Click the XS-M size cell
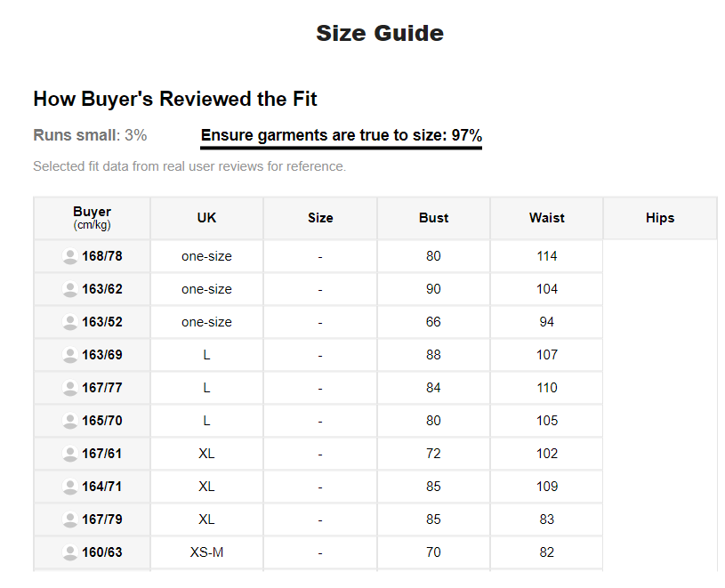Viewport: 725px width, 588px height. pos(206,552)
